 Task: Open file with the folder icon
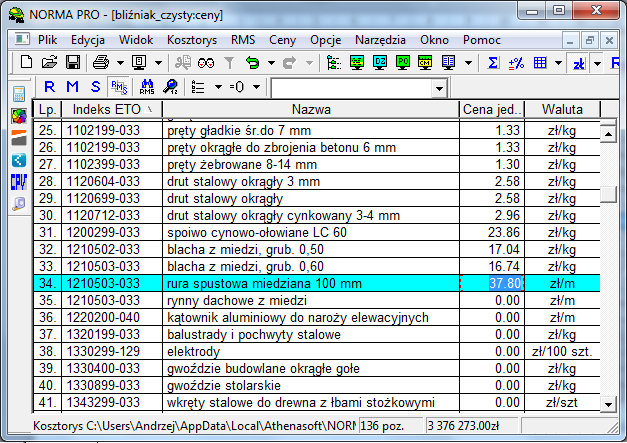[47, 62]
